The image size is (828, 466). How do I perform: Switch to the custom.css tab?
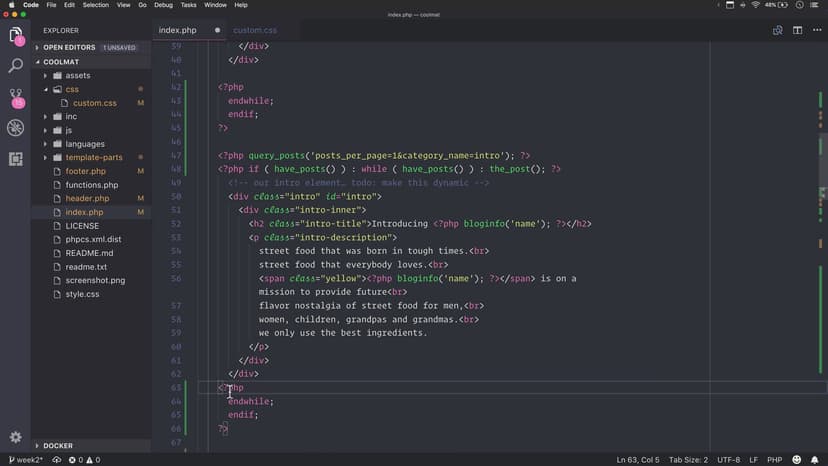[x=254, y=30]
